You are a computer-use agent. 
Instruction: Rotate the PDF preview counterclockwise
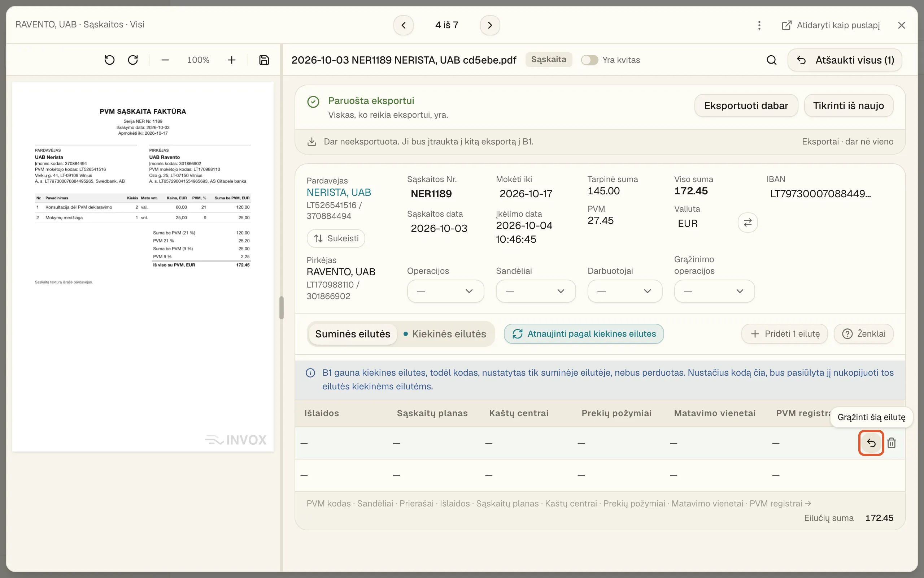[x=109, y=60]
